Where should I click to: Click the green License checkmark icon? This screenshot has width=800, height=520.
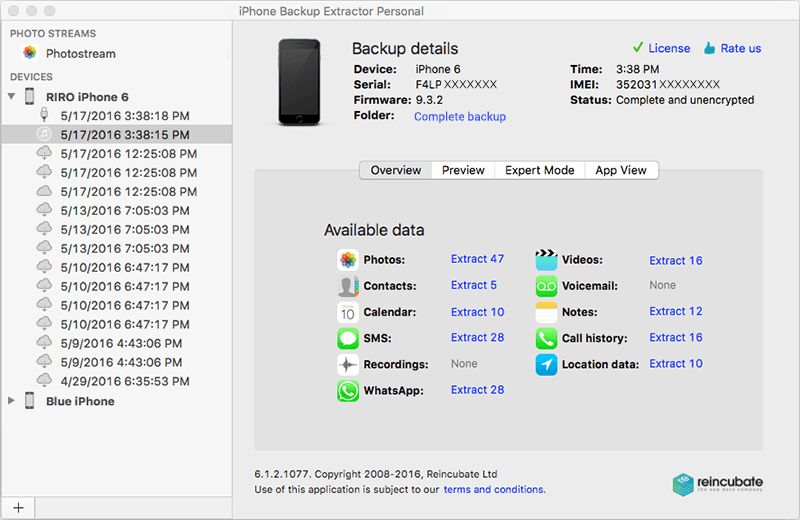(x=638, y=47)
